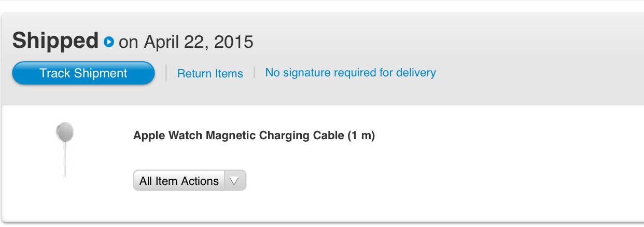Open the charging cable product thumbnail
The height and width of the screenshot is (227, 644).
(x=65, y=149)
